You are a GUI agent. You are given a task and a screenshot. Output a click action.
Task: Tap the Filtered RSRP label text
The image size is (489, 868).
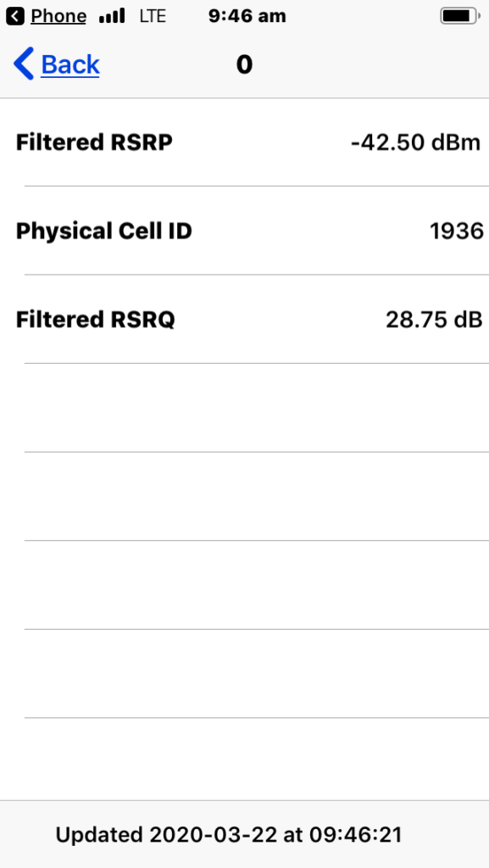(x=93, y=142)
